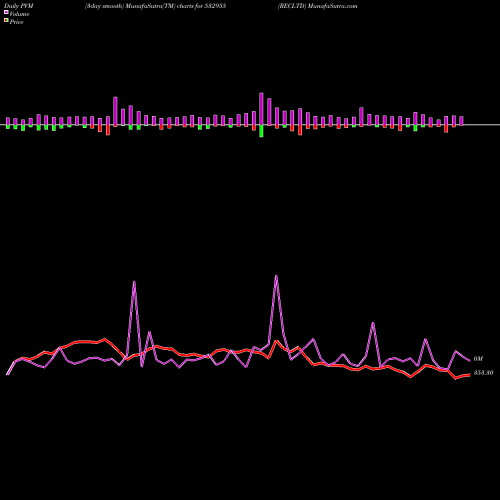
Task: Select the 'Volume' legend label
Action: (x=19, y=14)
